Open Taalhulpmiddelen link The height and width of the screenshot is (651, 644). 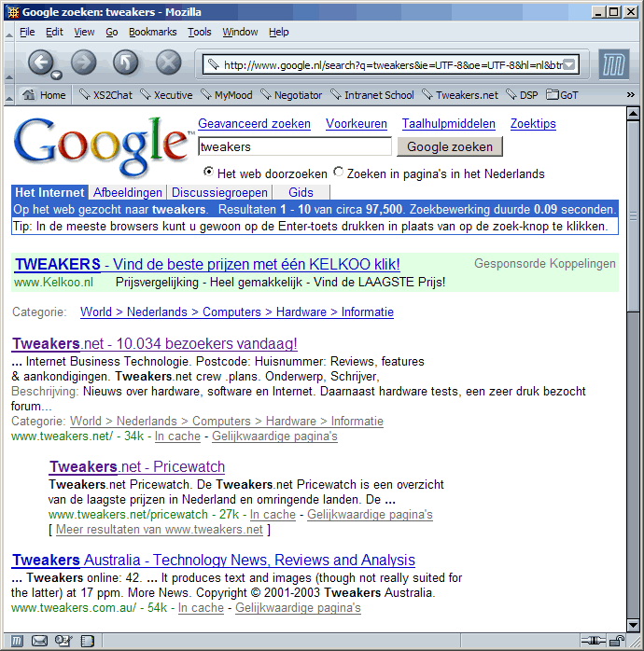pos(448,124)
